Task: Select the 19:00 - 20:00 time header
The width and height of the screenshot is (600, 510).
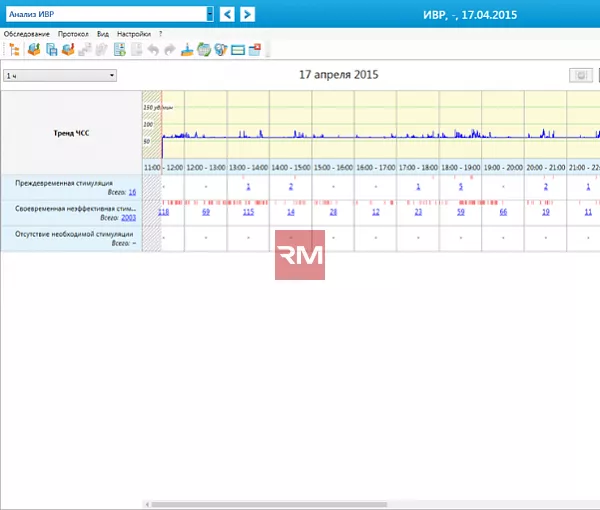Action: click(503, 168)
